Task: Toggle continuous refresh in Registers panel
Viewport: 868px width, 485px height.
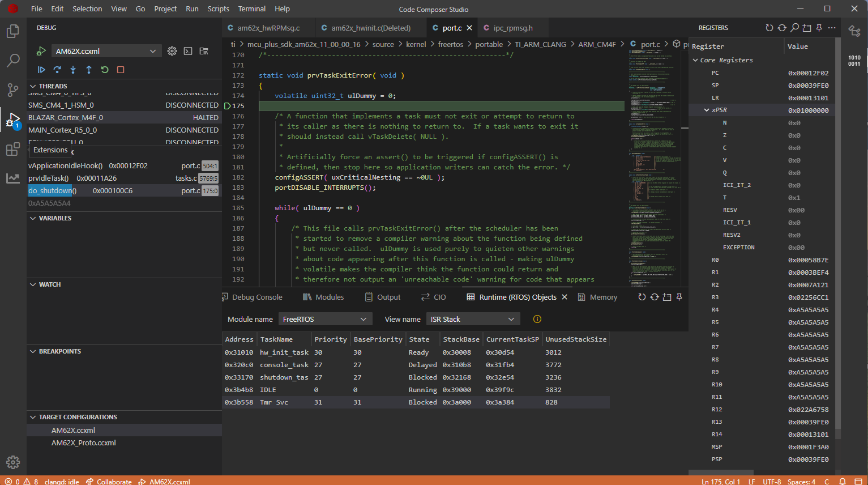Action: pyautogui.click(x=782, y=28)
